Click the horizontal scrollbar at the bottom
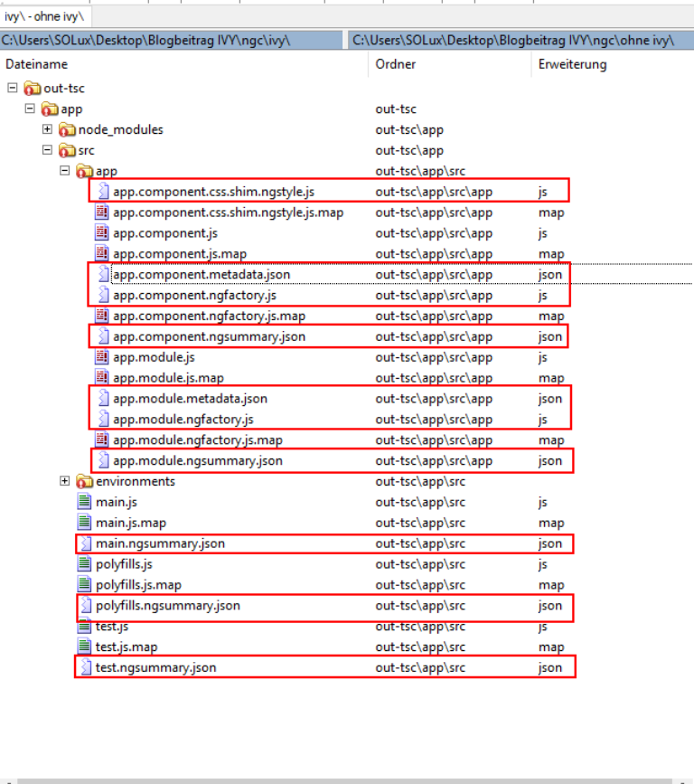Image resolution: width=694 pixels, height=784 pixels. tap(347, 781)
